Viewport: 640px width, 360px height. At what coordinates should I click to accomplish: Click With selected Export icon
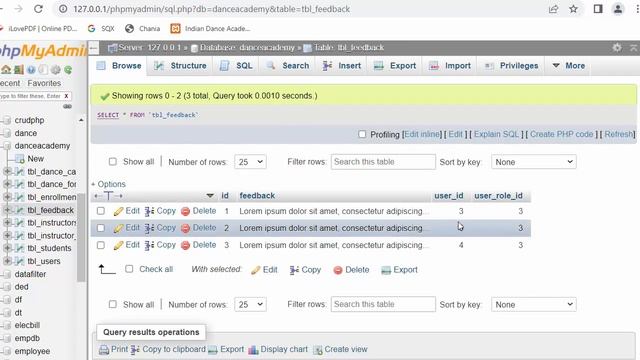[x=386, y=270]
